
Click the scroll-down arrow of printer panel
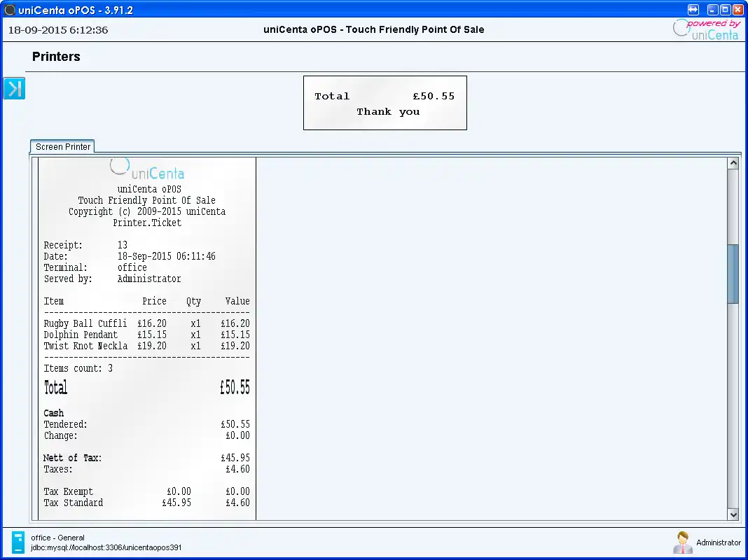pyautogui.click(x=733, y=514)
